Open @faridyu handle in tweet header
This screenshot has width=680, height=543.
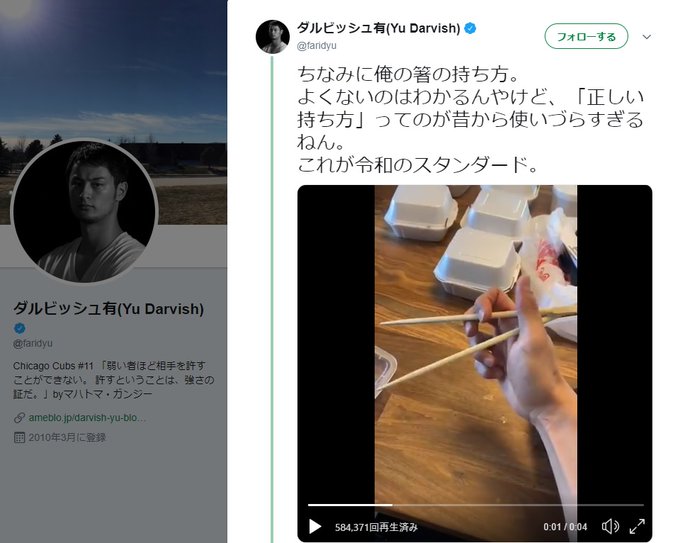click(317, 46)
